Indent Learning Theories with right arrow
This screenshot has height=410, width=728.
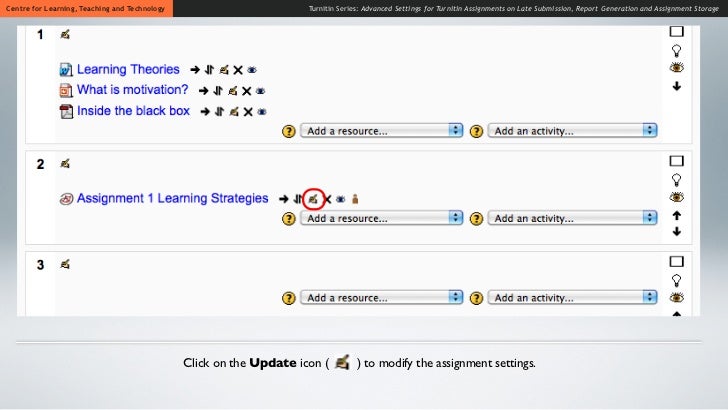point(195,70)
